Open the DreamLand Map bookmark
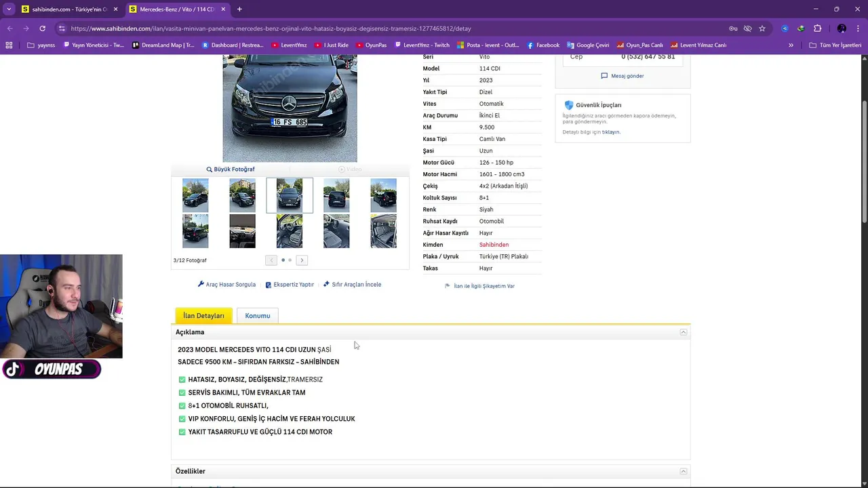868x488 pixels. pyautogui.click(x=163, y=45)
